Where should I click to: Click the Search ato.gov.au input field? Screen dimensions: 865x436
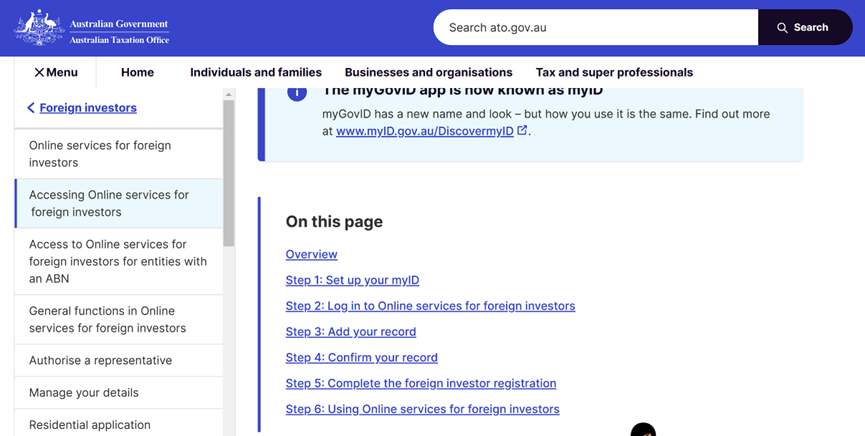tap(595, 28)
